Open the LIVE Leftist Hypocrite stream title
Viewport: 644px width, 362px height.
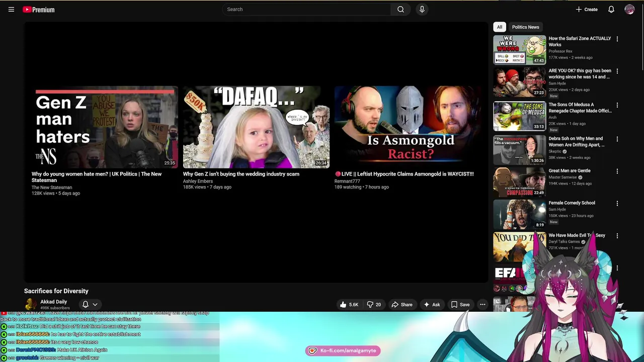pos(404,174)
